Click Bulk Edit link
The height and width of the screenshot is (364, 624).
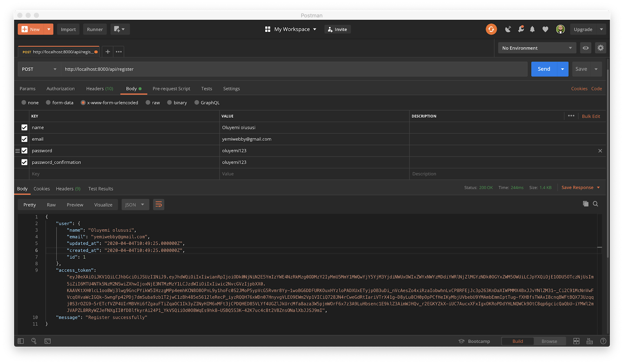pos(591,116)
